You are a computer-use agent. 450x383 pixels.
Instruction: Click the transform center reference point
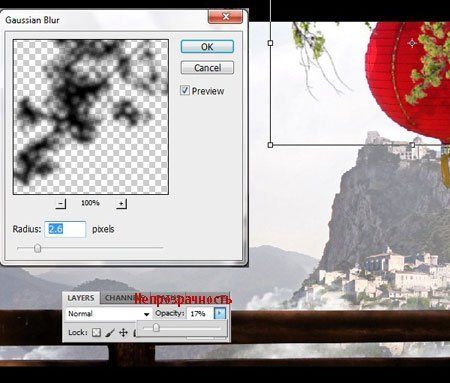click(412, 43)
